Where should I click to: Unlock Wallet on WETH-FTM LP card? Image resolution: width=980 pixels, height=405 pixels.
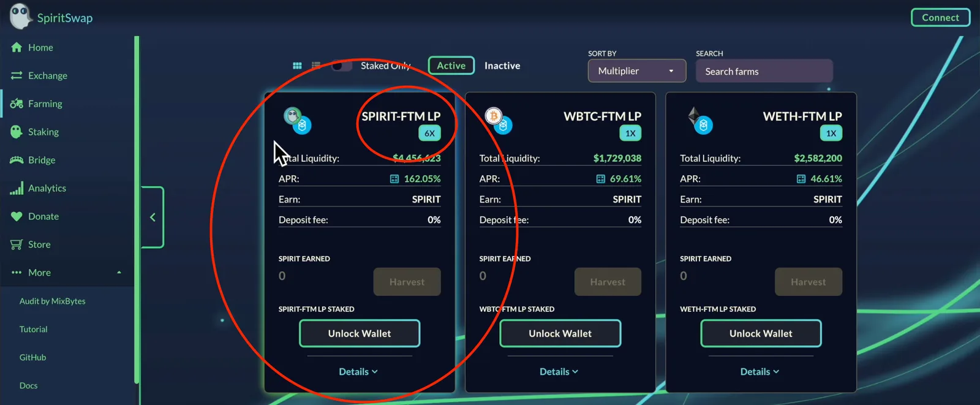click(x=761, y=333)
